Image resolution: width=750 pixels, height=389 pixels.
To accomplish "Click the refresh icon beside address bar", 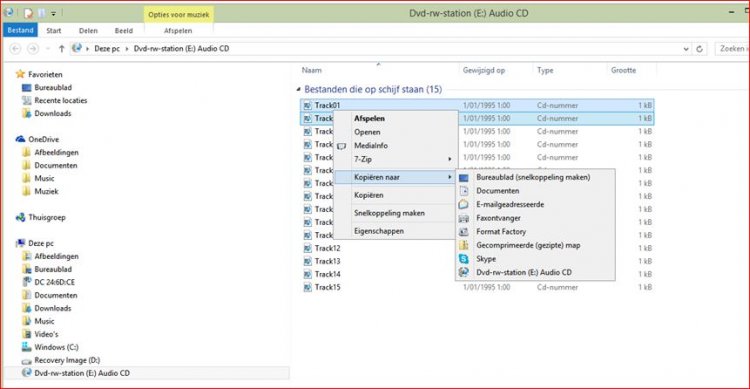I will (x=699, y=49).
